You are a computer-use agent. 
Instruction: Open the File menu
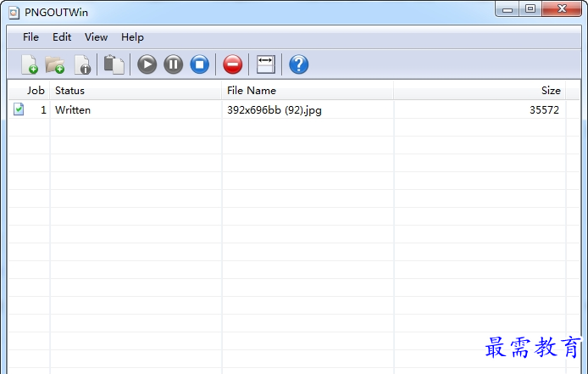coord(31,37)
